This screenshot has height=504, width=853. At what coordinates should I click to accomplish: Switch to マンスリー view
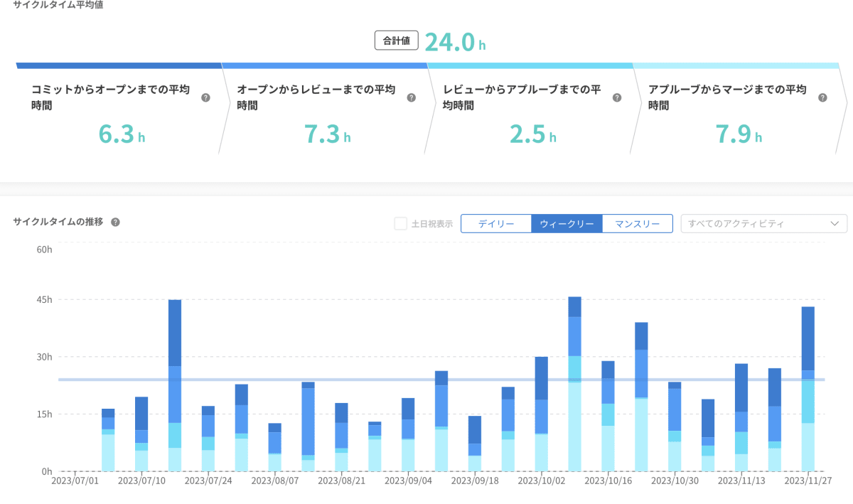click(x=637, y=223)
